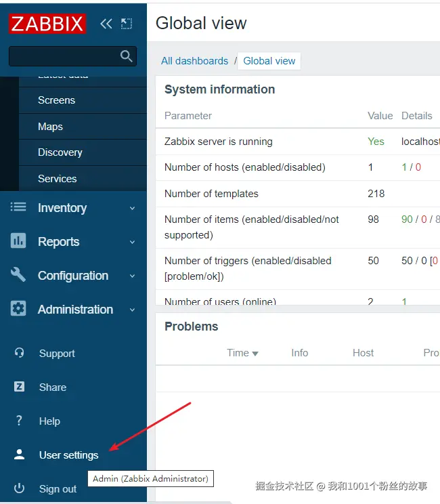Click the Reports bar chart icon
Screen dimensions: 440x504
coord(18,240)
